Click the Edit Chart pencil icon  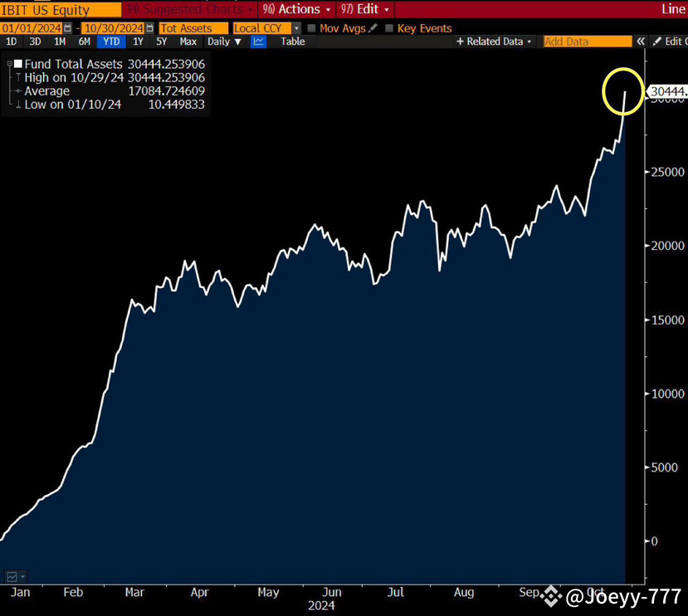point(656,42)
